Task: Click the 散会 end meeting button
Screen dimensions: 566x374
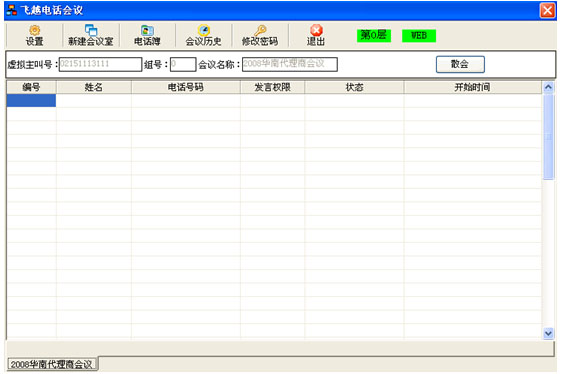Action: [460, 64]
